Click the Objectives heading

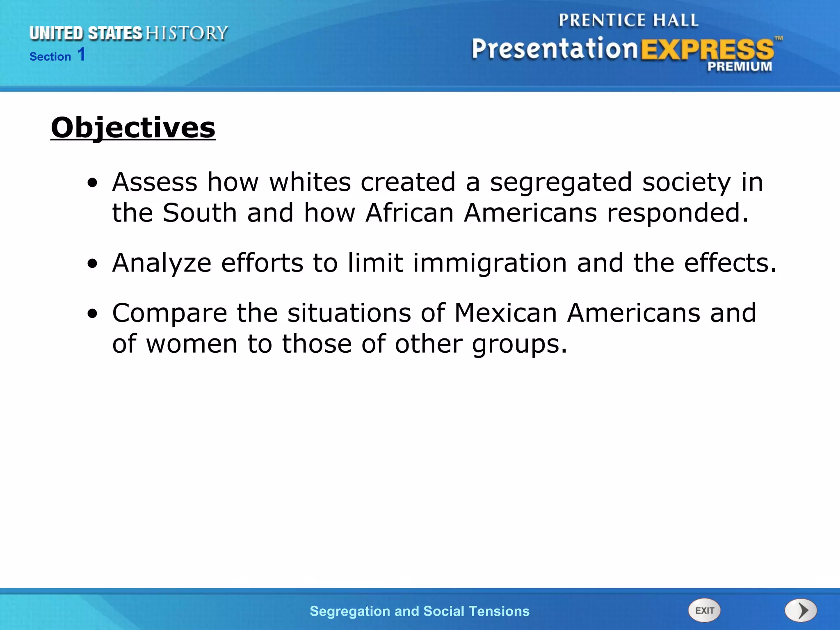tap(133, 128)
